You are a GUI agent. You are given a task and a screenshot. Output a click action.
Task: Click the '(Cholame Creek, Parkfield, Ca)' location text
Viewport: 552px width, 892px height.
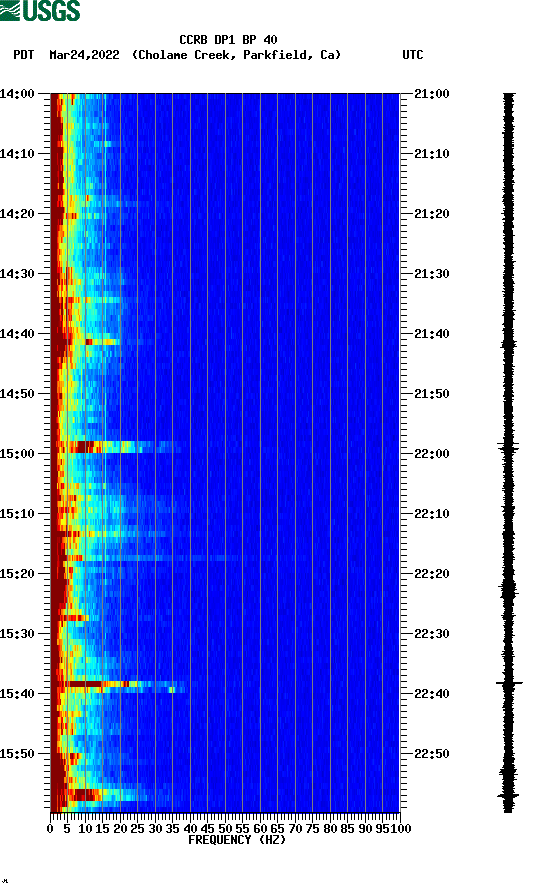click(236, 55)
